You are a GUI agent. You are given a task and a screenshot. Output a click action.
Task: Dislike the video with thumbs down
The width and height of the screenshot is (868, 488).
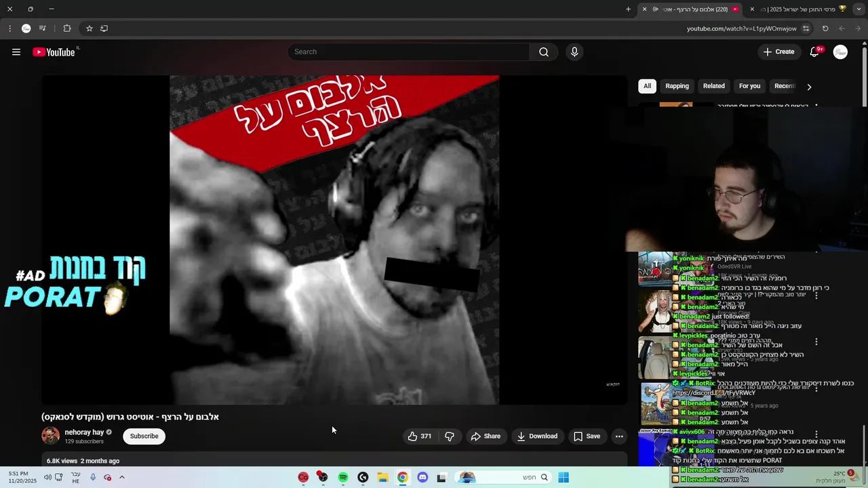coord(449,436)
